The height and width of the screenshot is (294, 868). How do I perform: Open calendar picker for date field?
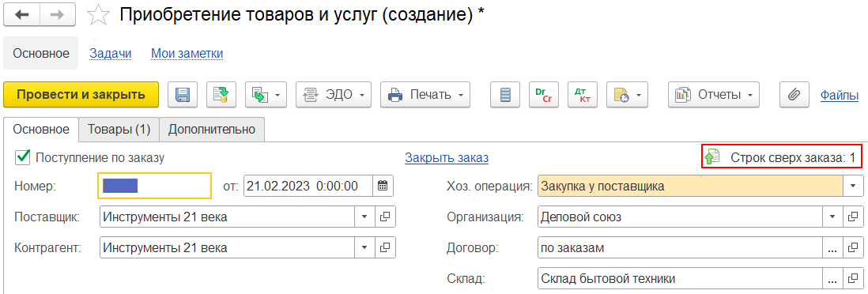click(x=383, y=186)
